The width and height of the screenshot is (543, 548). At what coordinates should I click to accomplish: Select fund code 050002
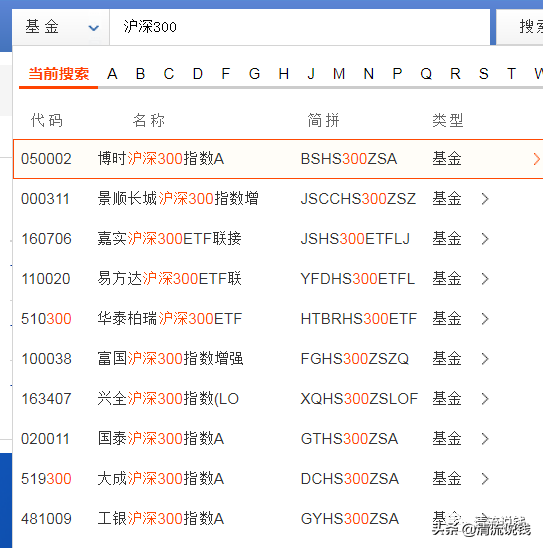(46, 159)
